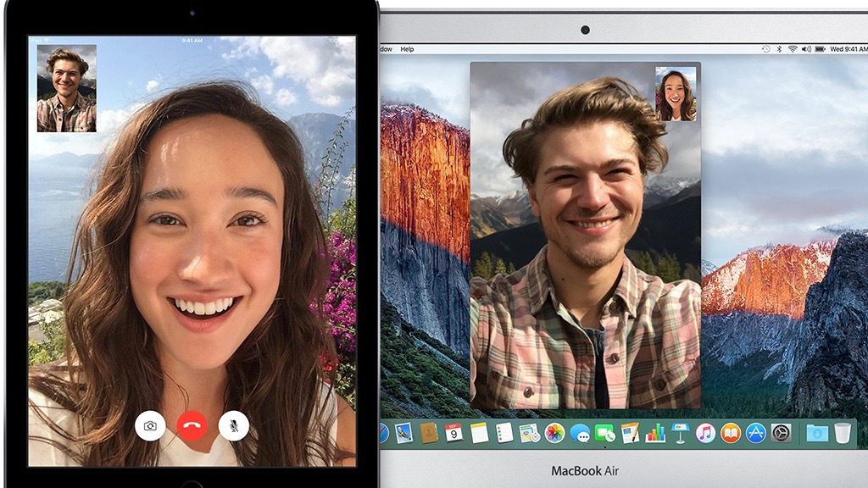
Task: Open the volume menu in the menu bar
Action: coord(806,49)
